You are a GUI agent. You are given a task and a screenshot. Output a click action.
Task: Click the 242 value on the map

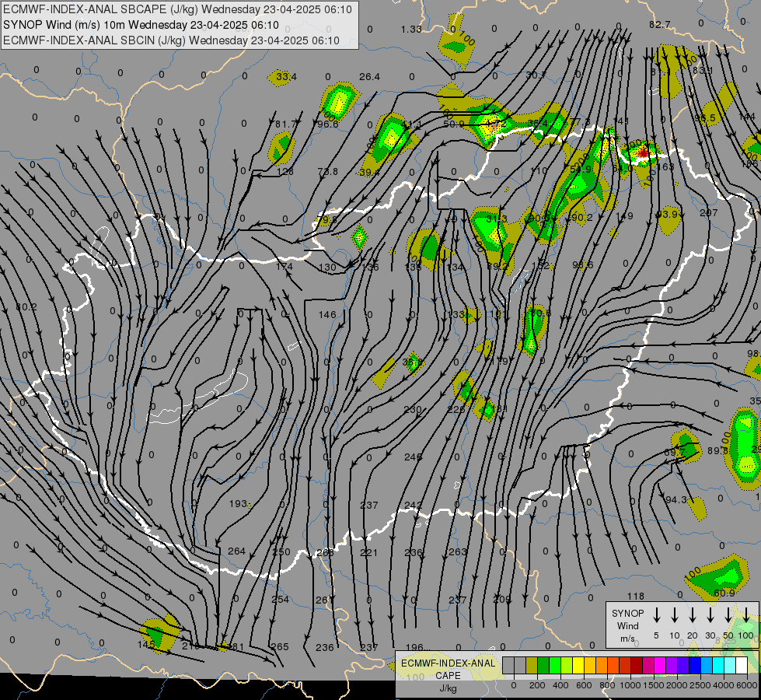[413, 506]
